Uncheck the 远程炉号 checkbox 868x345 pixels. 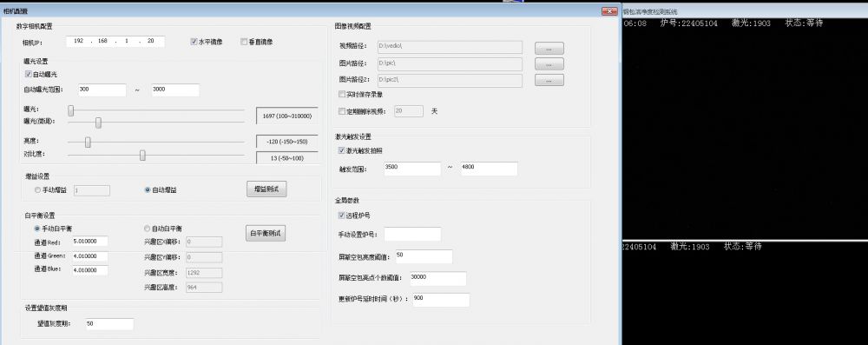[341, 216]
